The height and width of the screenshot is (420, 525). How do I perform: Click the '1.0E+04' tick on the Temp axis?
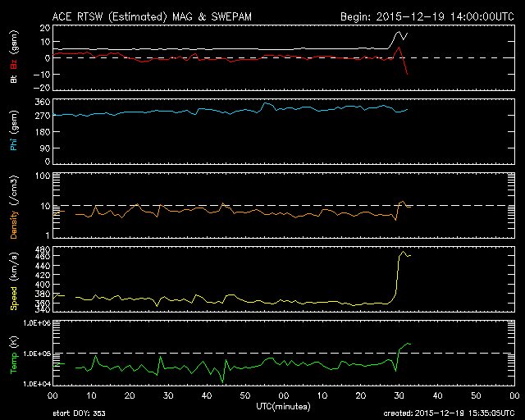coord(37,384)
